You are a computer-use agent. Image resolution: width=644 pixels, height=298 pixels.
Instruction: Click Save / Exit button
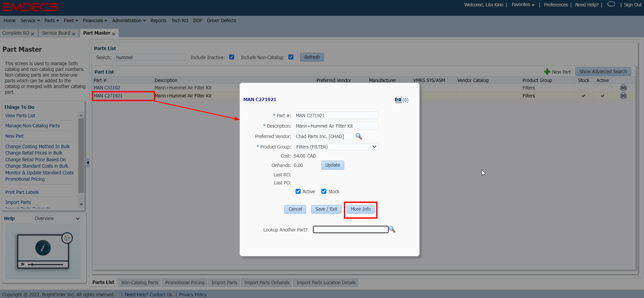[326, 209]
